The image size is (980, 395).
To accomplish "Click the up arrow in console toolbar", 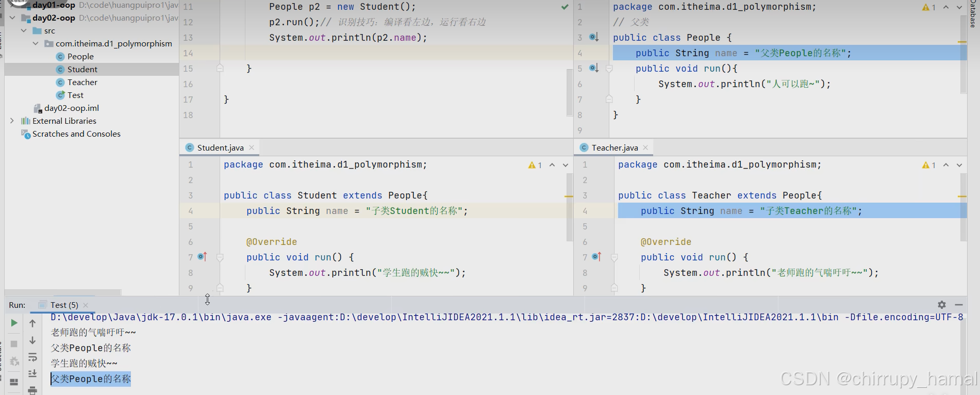I will click(32, 323).
